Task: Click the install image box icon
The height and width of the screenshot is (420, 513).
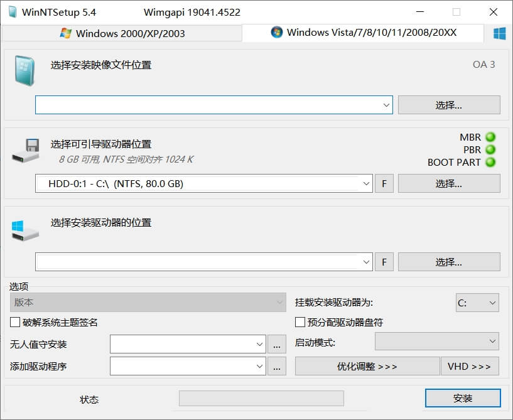Action: (x=24, y=71)
